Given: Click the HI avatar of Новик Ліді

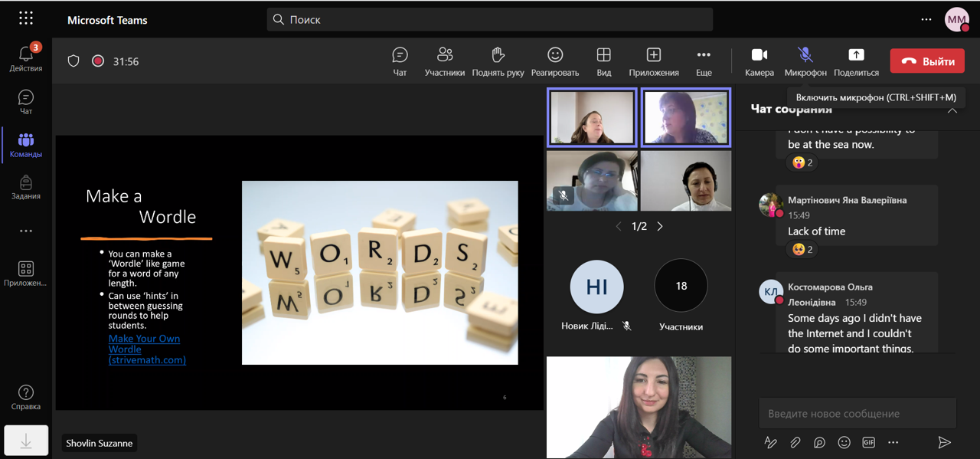Looking at the screenshot, I should click(x=596, y=286).
